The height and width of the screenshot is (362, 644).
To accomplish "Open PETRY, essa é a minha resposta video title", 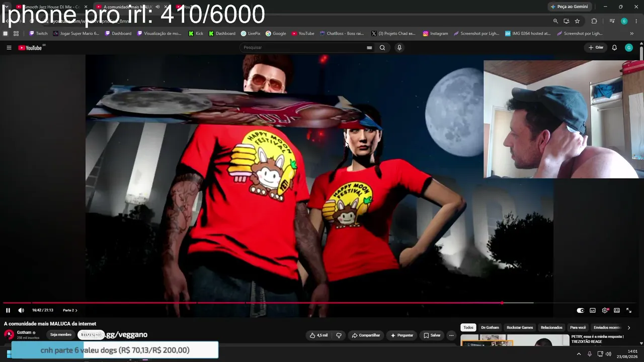I will 597,339.
